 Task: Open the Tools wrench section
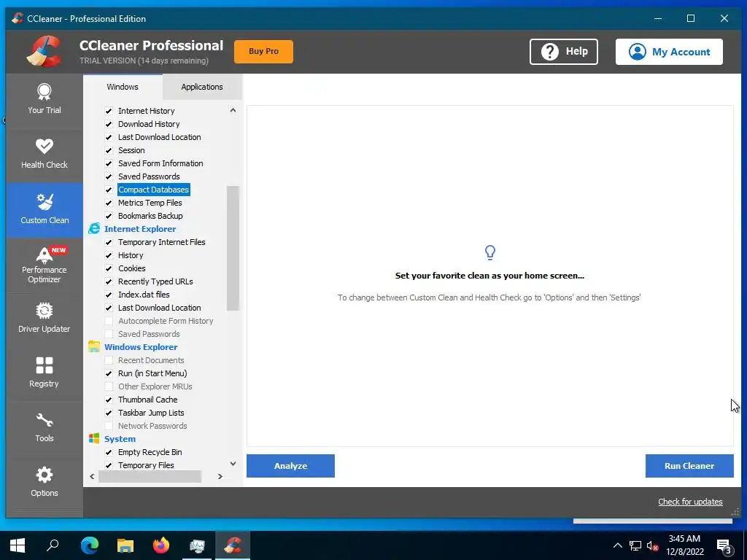click(44, 428)
